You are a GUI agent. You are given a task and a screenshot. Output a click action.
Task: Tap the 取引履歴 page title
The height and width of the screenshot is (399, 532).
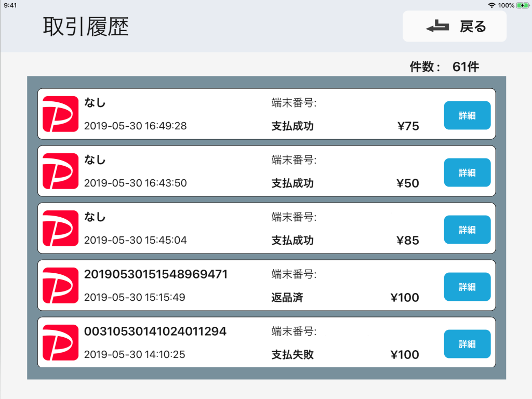pos(86,27)
